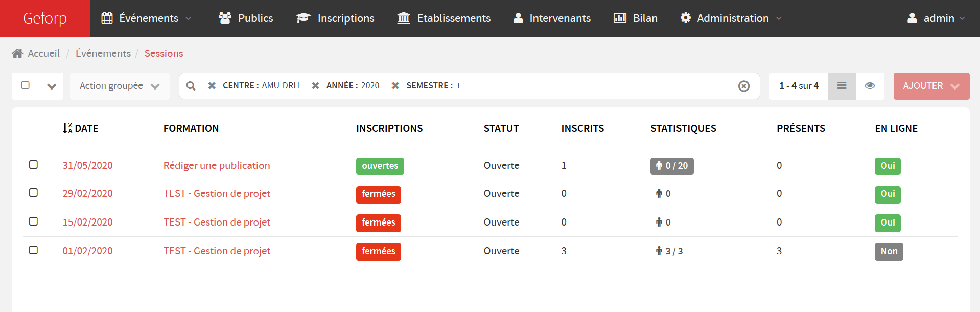Remove the ANNÉE: 2020 filter
This screenshot has width=980, height=312.
[315, 86]
